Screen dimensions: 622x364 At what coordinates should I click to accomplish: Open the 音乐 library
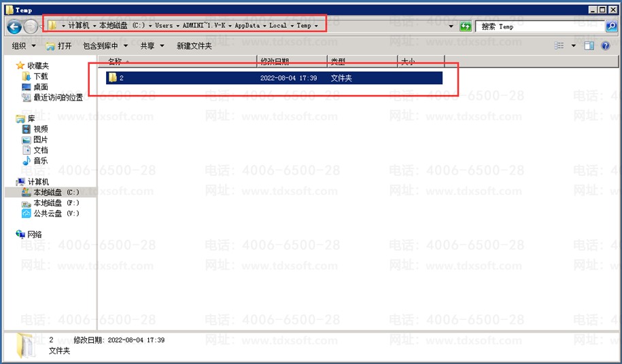click(x=41, y=160)
